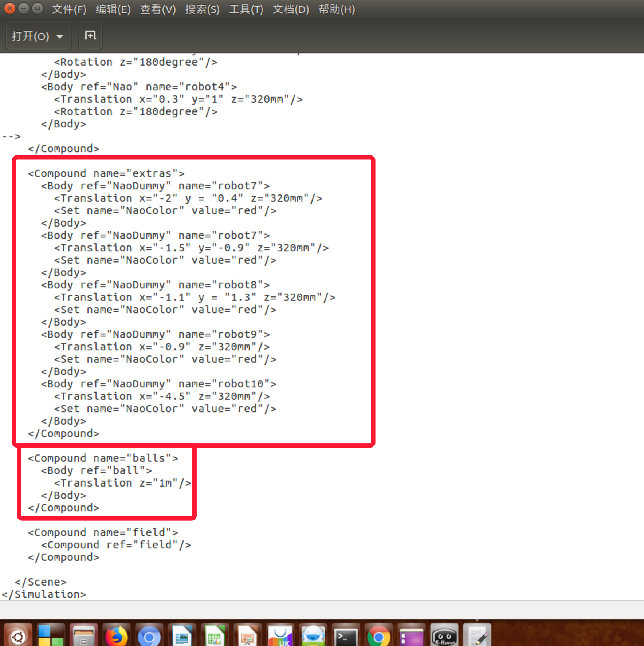Screen dimensions: 644x646
Task: Open the 工具(T) menu
Action: pyautogui.click(x=246, y=9)
